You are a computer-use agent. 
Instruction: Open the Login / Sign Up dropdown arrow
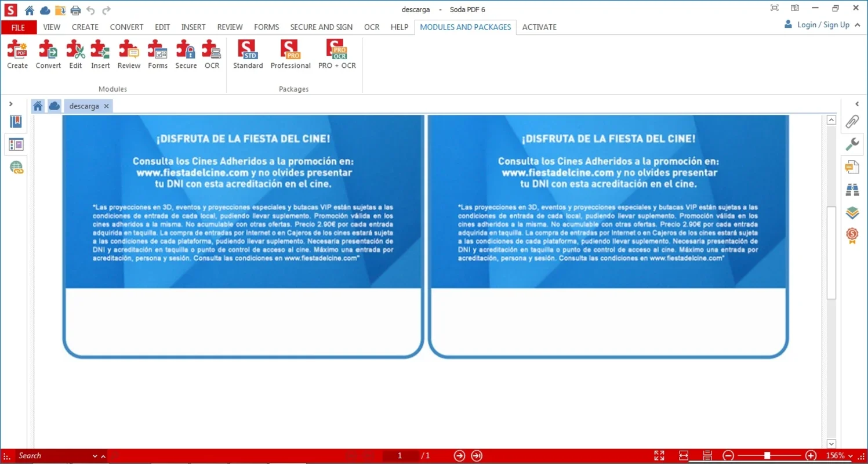point(856,25)
